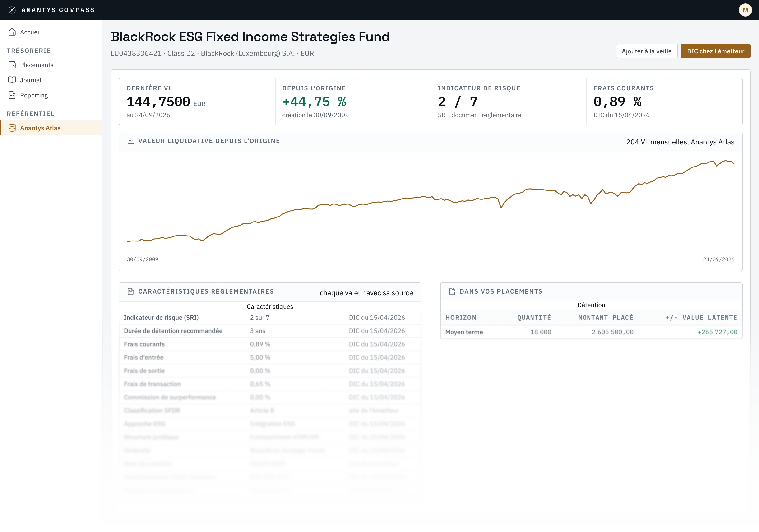759x532 pixels.
Task: Click the chart start date 30/09/2009
Action: click(143, 259)
